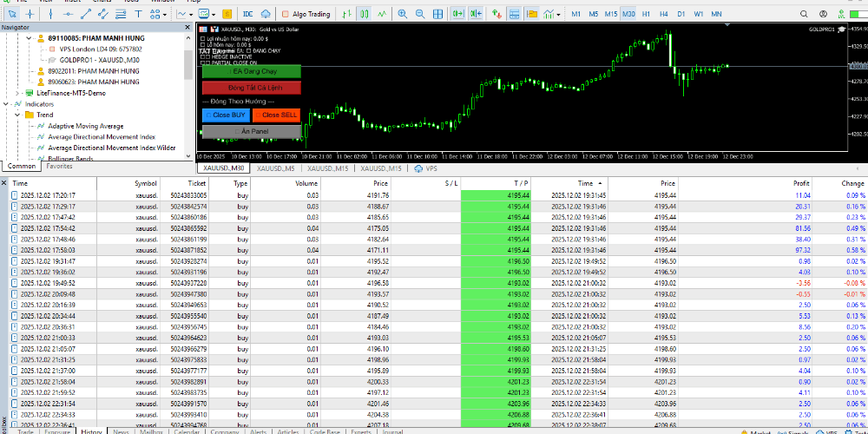Expand the LiteFinance-MT5-Demo node

pos(18,92)
